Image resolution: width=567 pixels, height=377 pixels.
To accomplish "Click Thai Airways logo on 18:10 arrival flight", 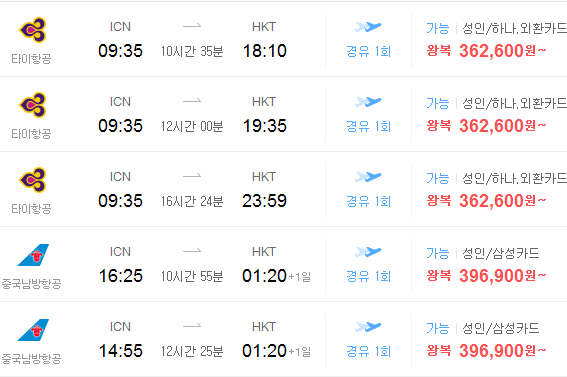I will (x=33, y=30).
